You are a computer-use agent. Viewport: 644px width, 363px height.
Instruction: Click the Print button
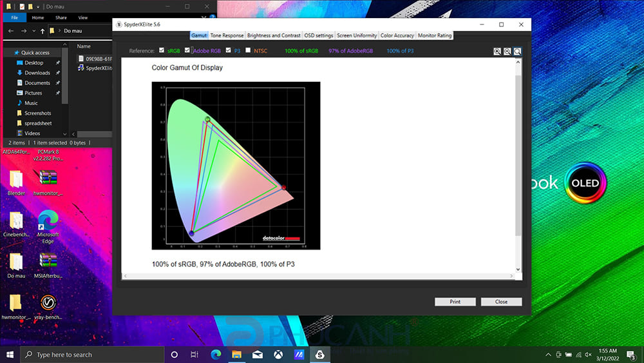click(x=455, y=302)
